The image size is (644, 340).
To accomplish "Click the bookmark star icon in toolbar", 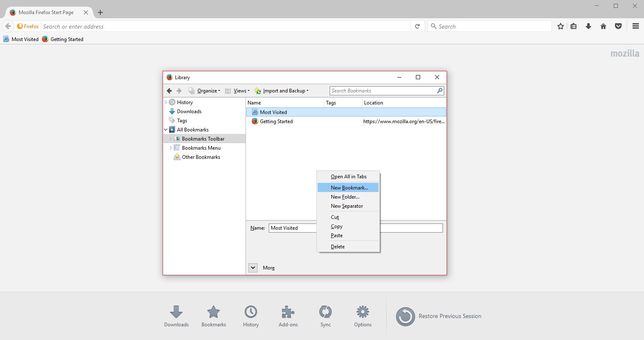I will click(x=561, y=27).
